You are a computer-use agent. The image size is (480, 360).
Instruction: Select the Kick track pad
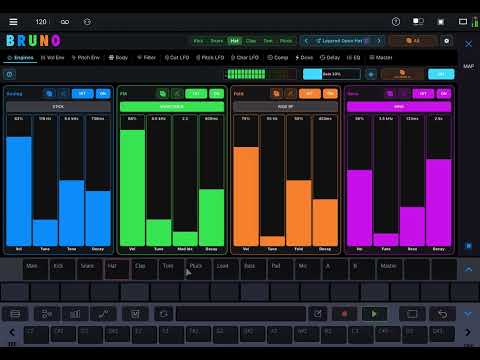point(63,269)
